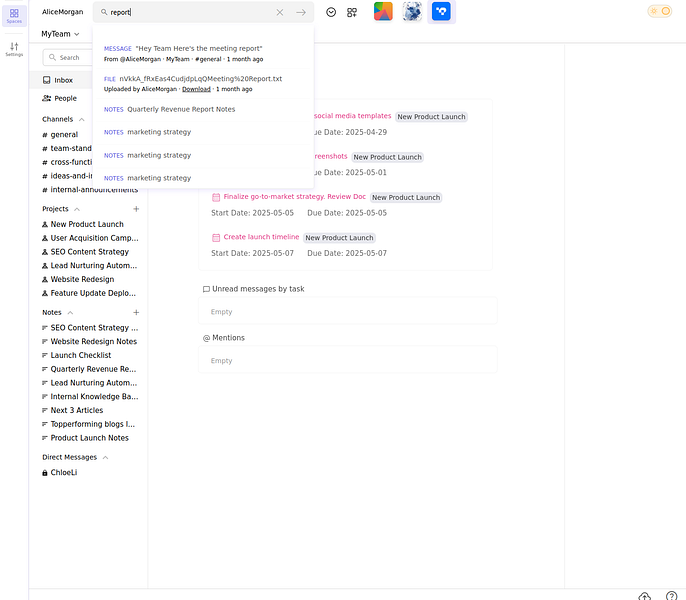The image size is (686, 600).
Task: Click calendar icon beside Finalize go-to-market strategy
Action: (216, 197)
